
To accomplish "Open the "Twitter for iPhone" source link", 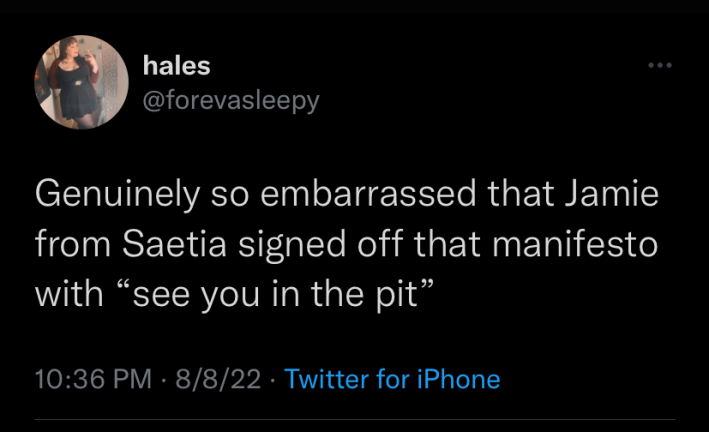I will 392,380.
